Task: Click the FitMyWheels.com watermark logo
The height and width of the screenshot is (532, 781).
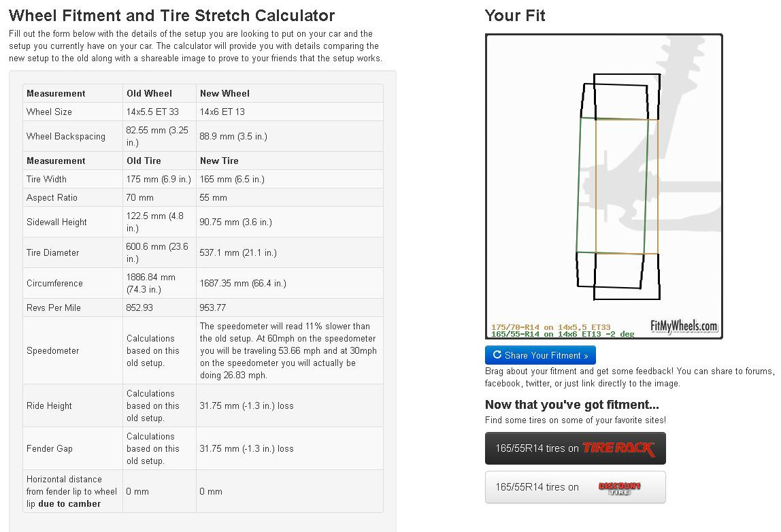Action: pos(683,326)
